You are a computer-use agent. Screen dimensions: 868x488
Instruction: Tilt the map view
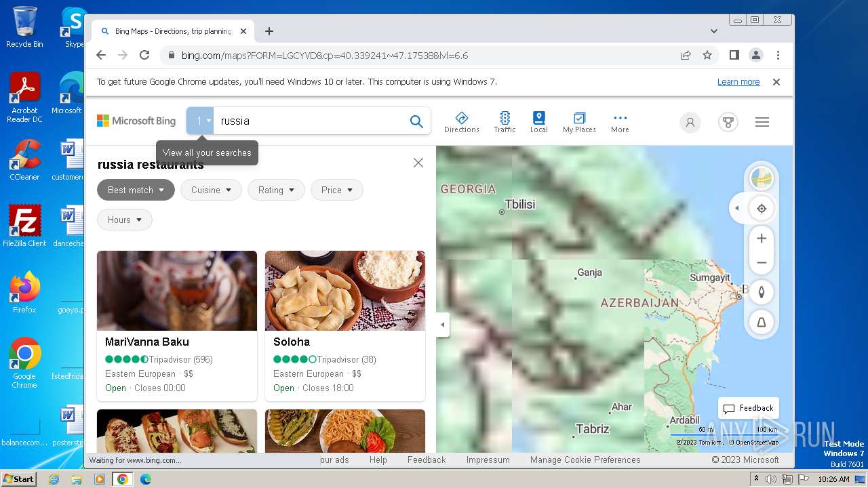click(x=762, y=323)
